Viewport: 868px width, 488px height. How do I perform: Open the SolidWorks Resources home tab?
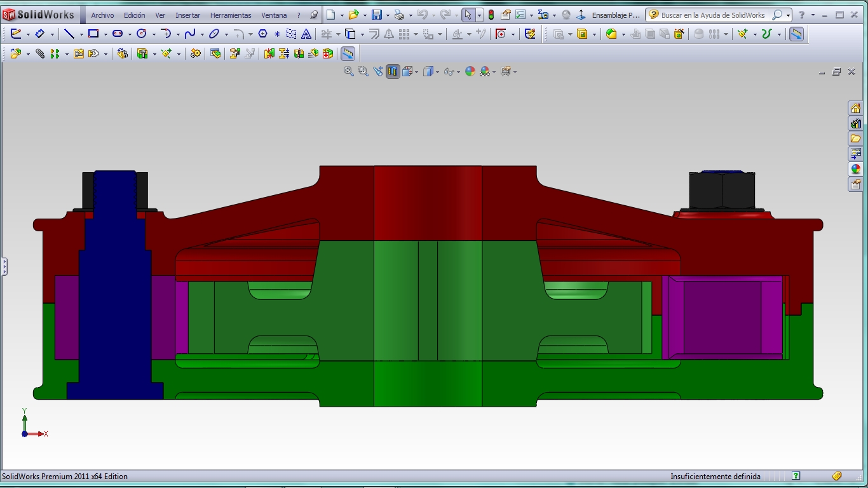pyautogui.click(x=855, y=108)
